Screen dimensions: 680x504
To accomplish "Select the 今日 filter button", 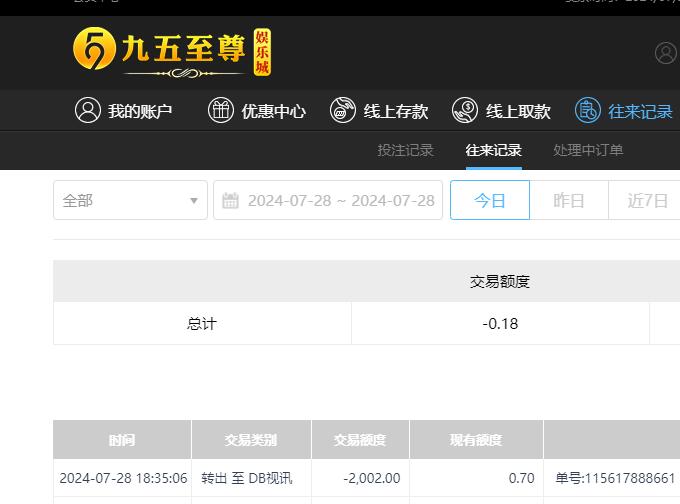I will [490, 200].
